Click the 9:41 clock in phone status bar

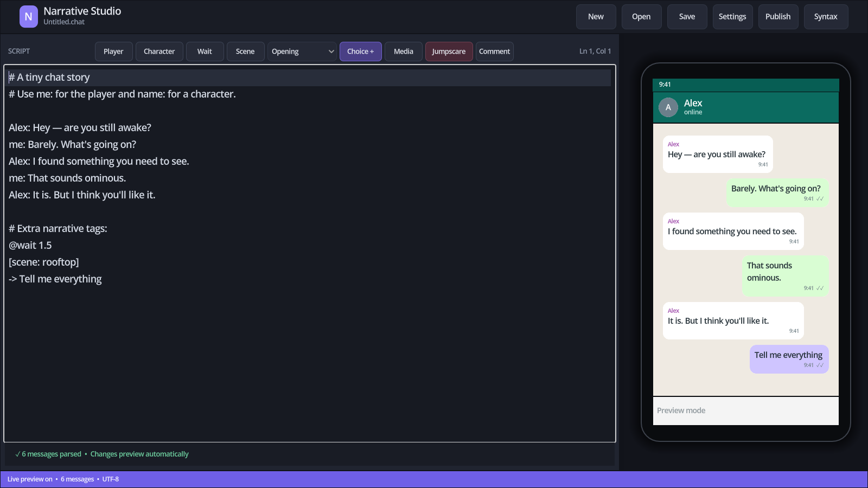point(665,85)
